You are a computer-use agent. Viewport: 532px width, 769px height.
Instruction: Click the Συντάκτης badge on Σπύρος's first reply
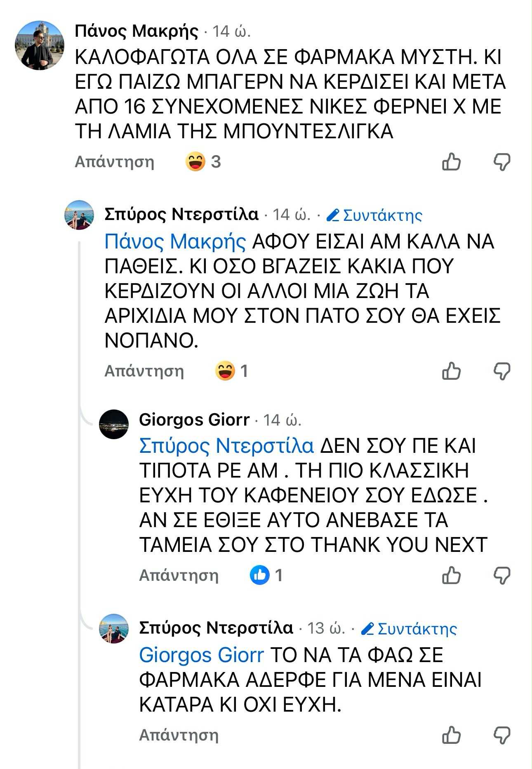[x=374, y=215]
